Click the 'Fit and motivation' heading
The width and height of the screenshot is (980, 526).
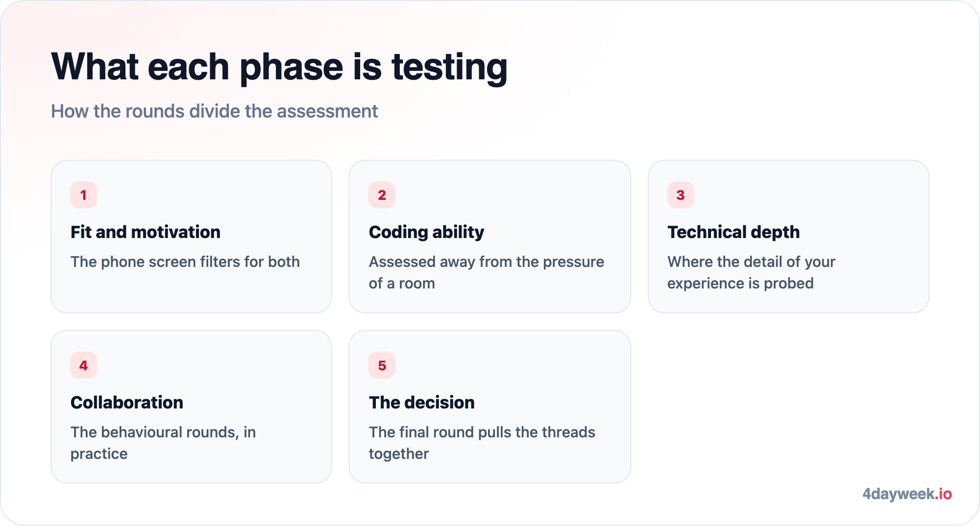click(x=146, y=232)
